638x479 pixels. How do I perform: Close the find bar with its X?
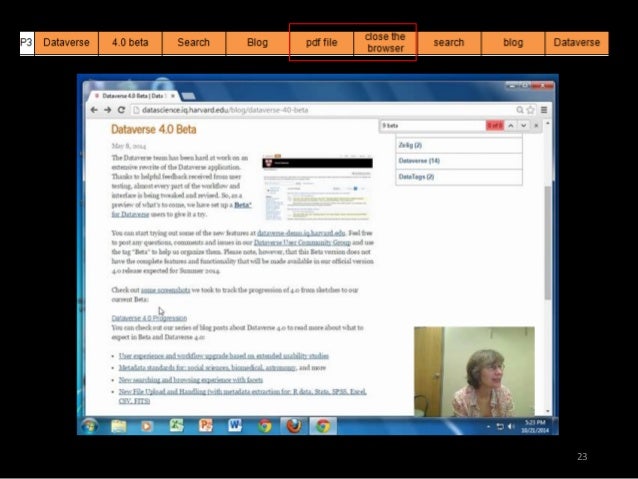pyautogui.click(x=536, y=126)
